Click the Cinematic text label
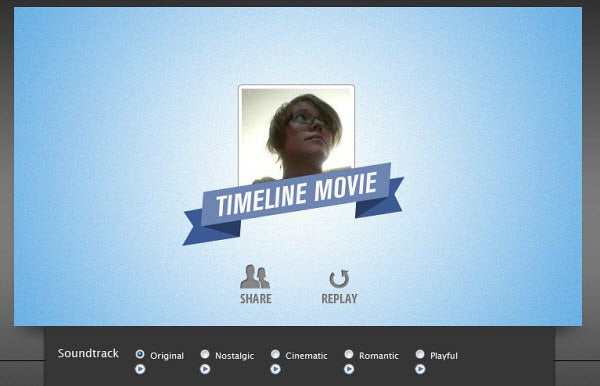This screenshot has height=386, width=600. [307, 356]
